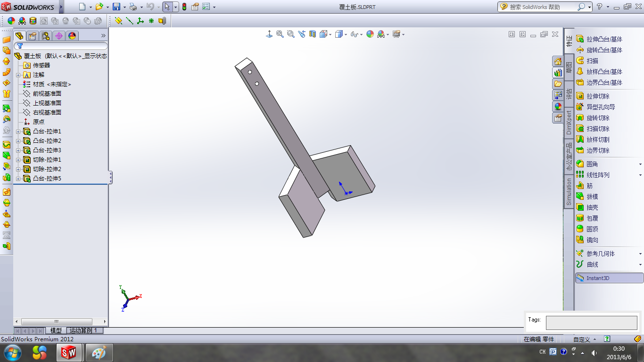The width and height of the screenshot is (644, 362).
Task: Expand the 凸台-拉伸1 feature node
Action: point(18,132)
